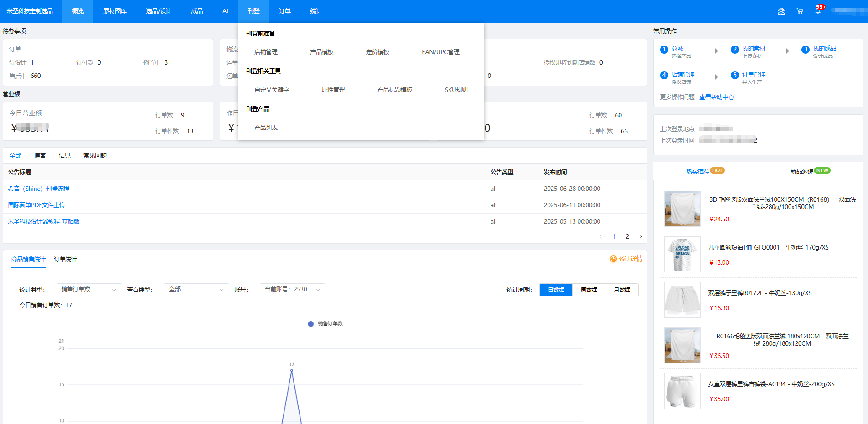Click the step 1 Mall circle icon
This screenshot has height=424, width=868.
[x=664, y=50]
